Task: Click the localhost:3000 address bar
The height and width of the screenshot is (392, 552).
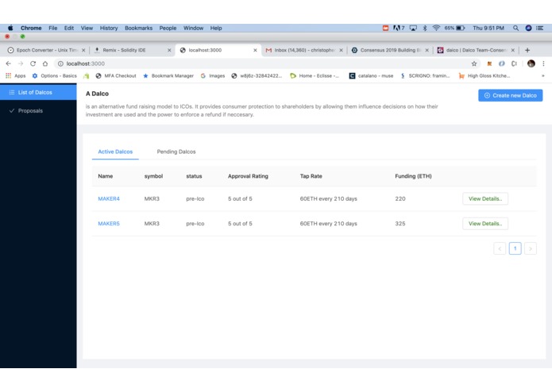Action: click(262, 63)
